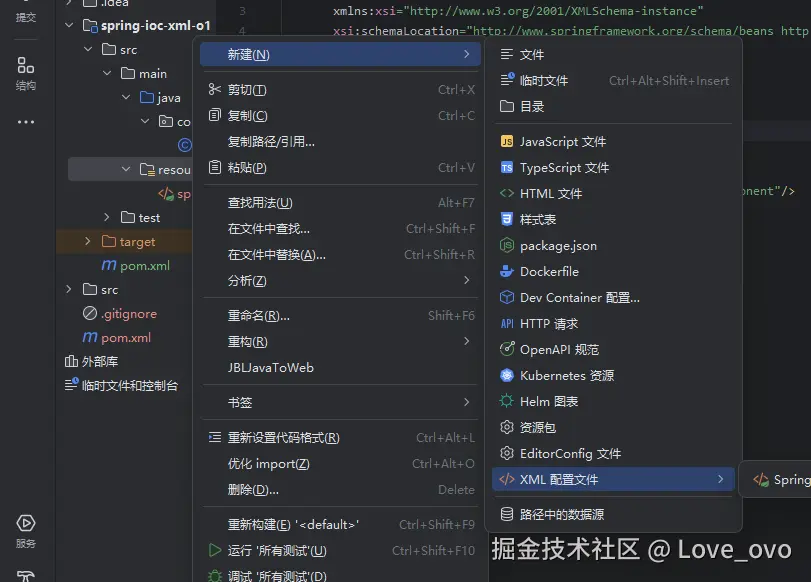
Task: Click the three-dots more tool windows icon
Action: click(25, 122)
